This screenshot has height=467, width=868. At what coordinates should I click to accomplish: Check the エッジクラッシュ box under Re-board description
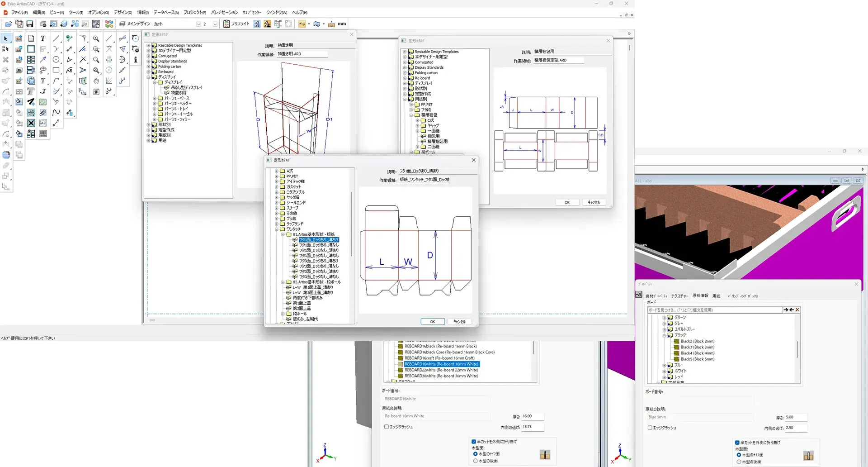[387, 427]
